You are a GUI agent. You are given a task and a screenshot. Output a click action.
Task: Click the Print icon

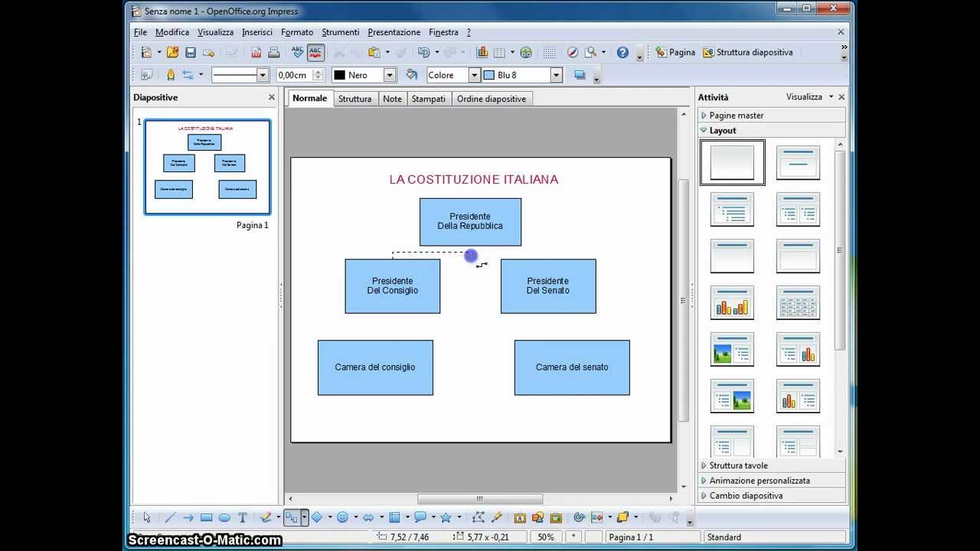pyautogui.click(x=273, y=52)
